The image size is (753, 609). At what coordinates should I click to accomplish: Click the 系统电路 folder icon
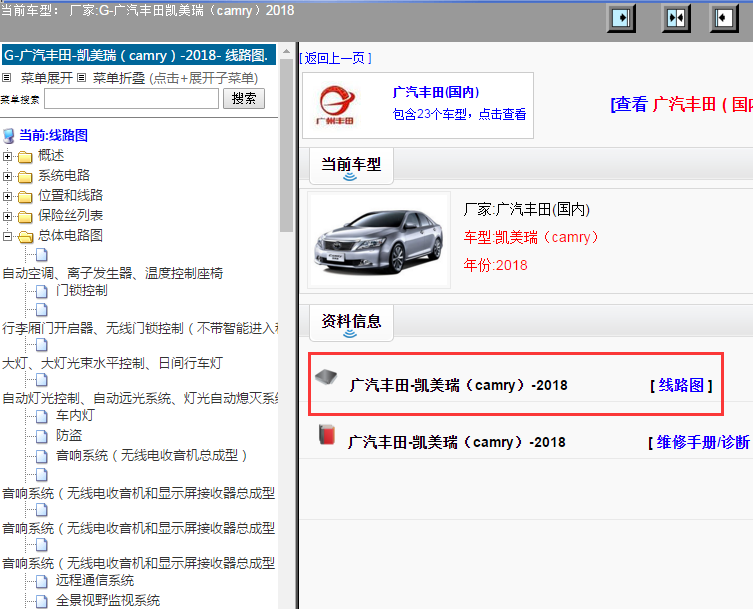[25, 177]
